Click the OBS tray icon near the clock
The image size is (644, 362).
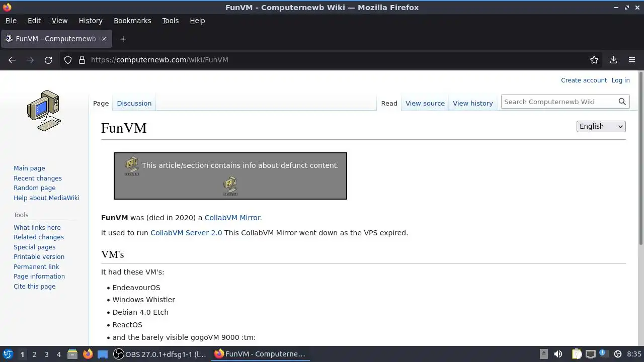[618, 354]
